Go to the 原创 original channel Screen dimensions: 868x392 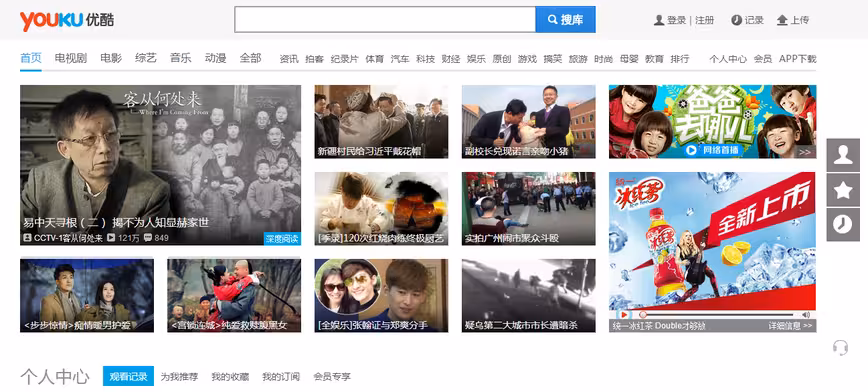click(x=502, y=59)
